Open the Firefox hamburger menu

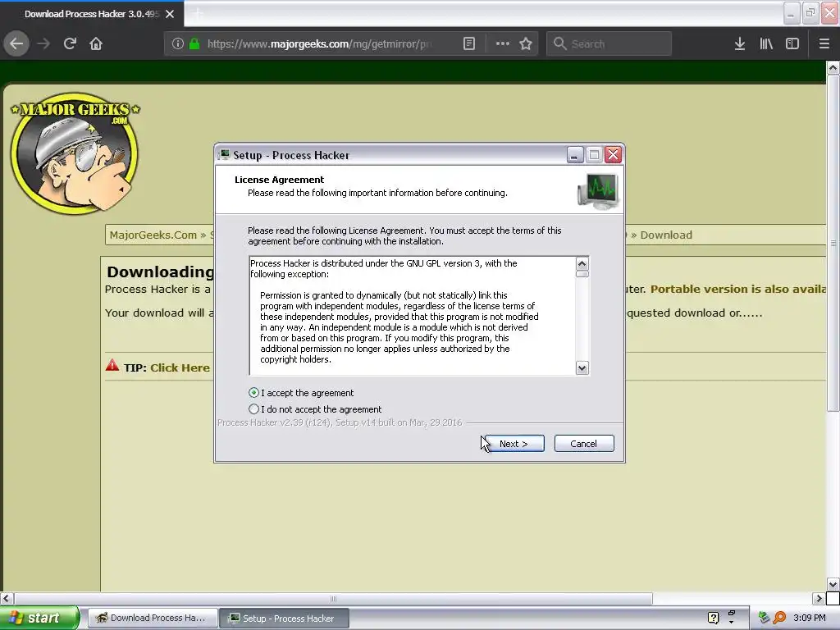click(824, 43)
